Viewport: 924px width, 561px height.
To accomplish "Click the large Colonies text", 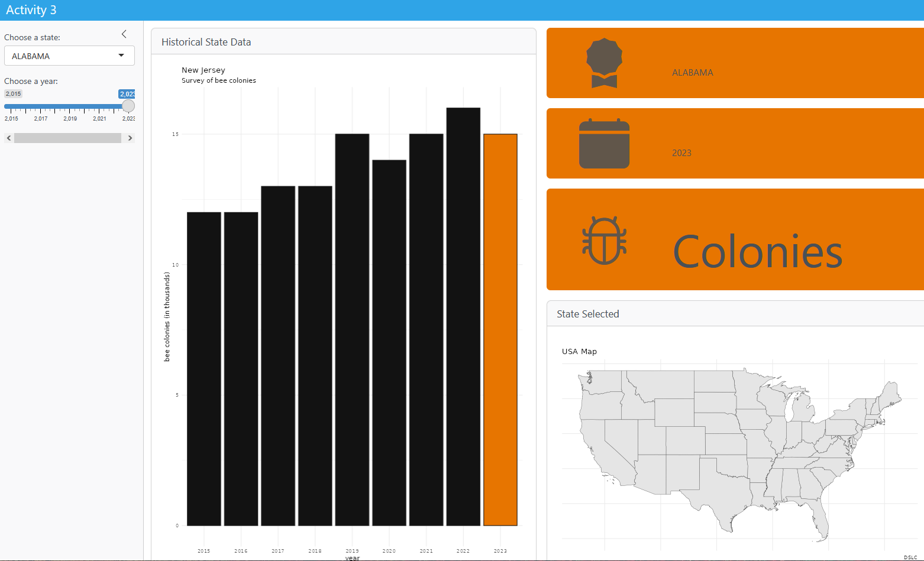I will (757, 252).
